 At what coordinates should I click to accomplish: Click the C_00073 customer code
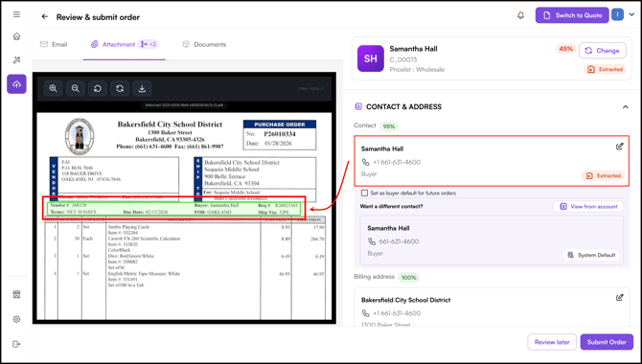(403, 59)
